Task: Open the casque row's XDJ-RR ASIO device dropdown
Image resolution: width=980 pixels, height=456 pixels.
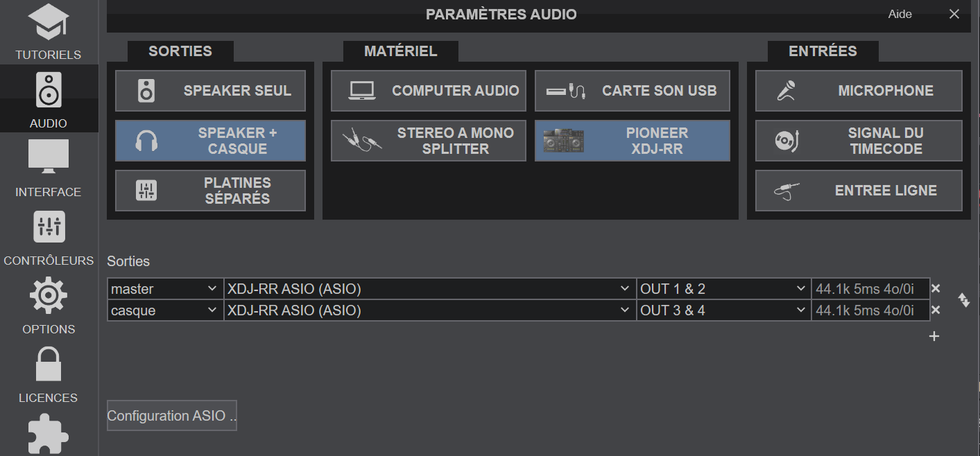Action: 430,310
